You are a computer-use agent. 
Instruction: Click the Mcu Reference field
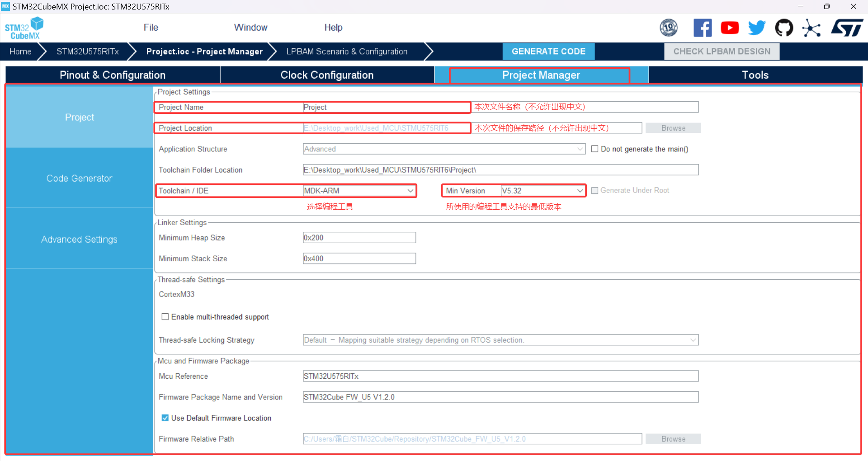pos(501,376)
